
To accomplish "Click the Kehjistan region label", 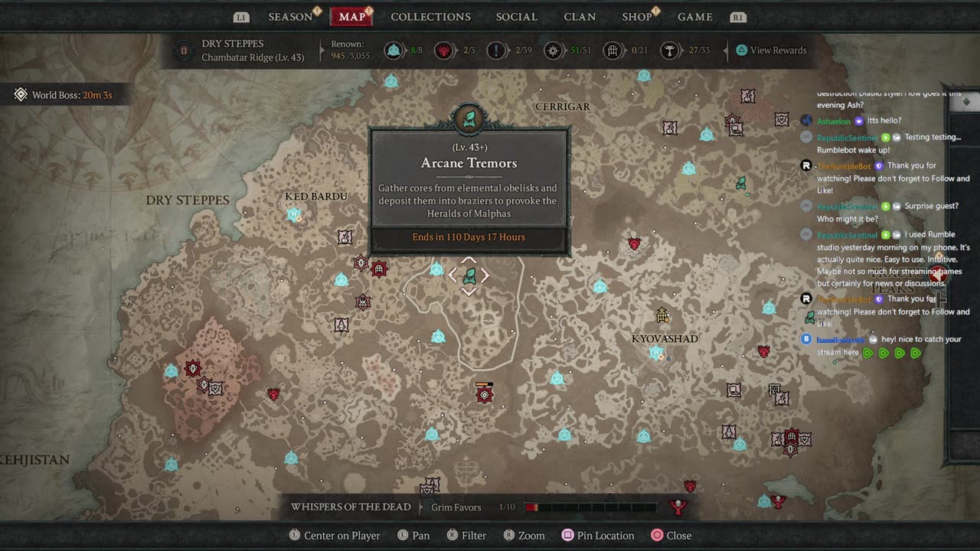I will 35,460.
